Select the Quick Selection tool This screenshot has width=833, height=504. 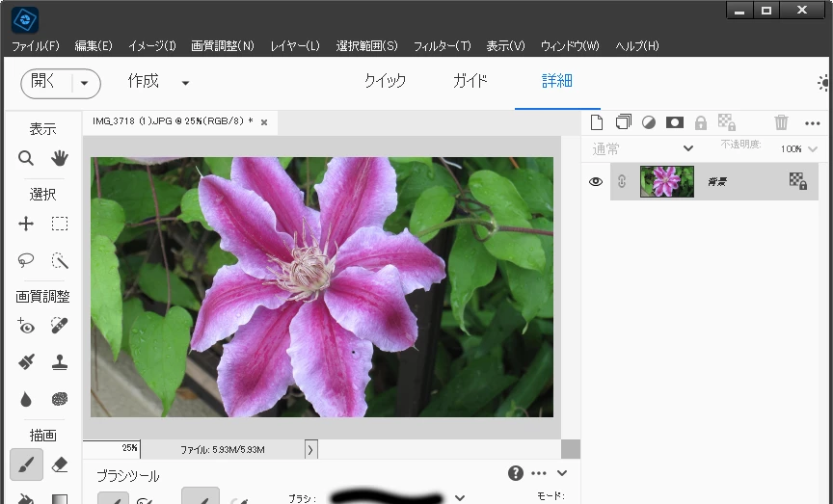tap(60, 259)
